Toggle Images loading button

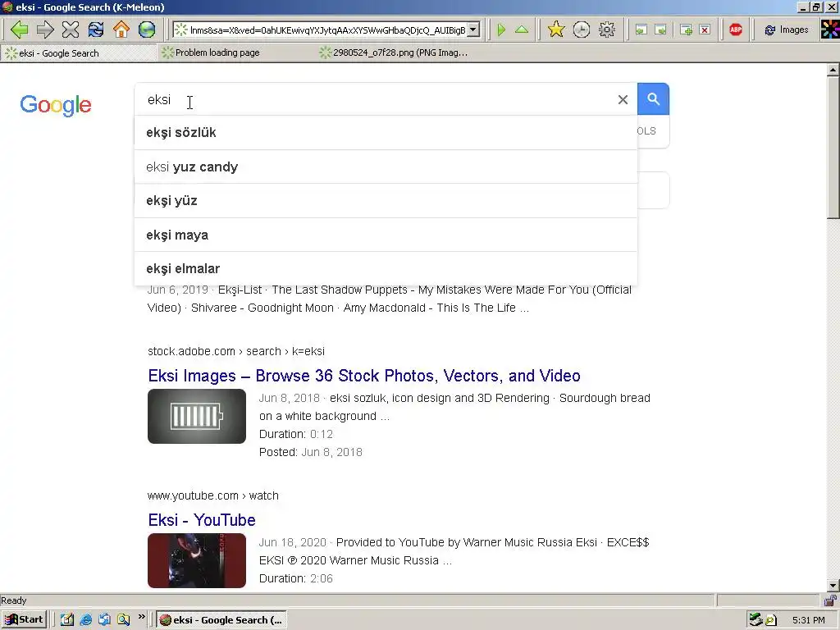tap(786, 30)
